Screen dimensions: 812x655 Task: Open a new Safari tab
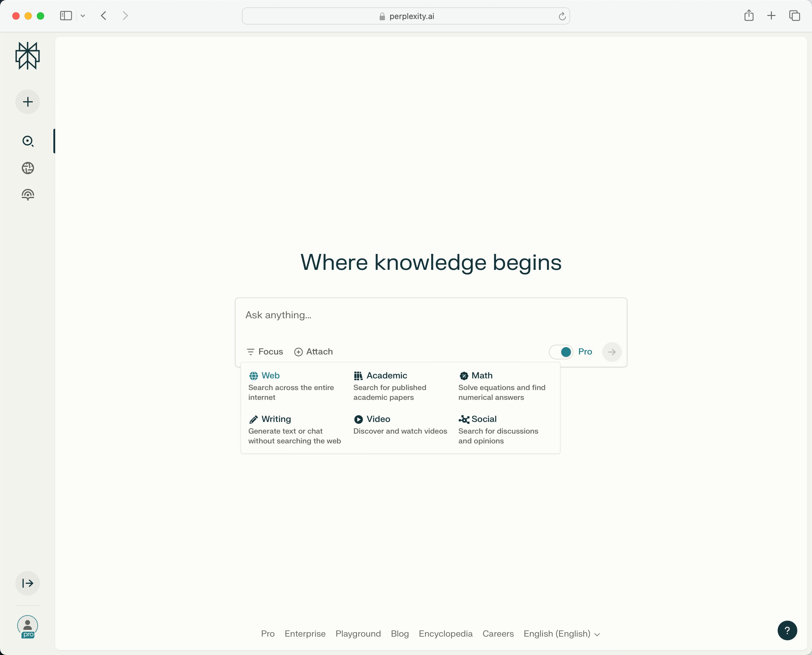coord(771,15)
